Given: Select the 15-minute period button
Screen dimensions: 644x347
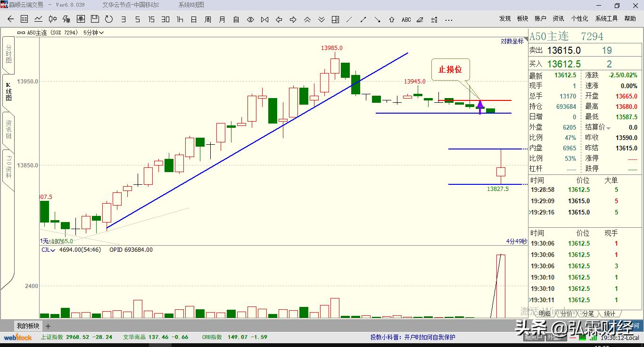Looking at the screenshot, I should pyautogui.click(x=151, y=19).
